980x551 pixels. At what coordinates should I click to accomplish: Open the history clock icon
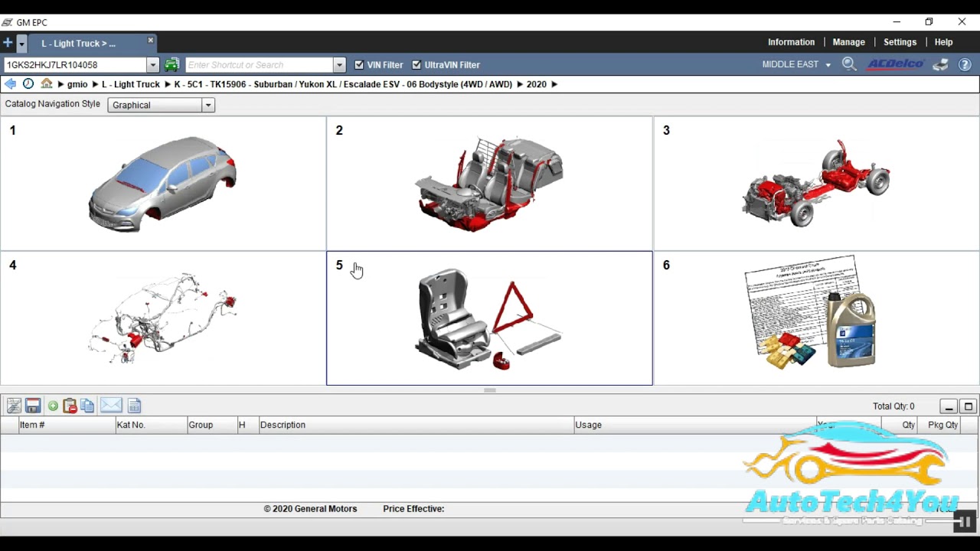click(x=28, y=84)
